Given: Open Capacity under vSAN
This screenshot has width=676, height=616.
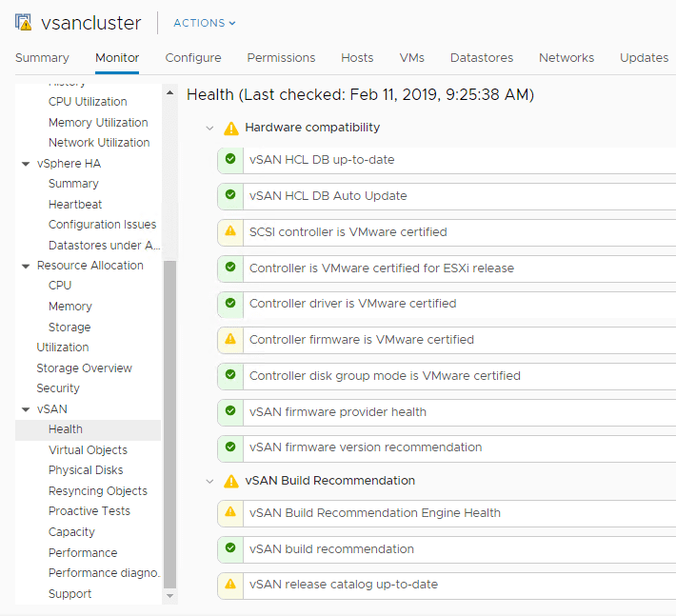Looking at the screenshot, I should pos(71,532).
